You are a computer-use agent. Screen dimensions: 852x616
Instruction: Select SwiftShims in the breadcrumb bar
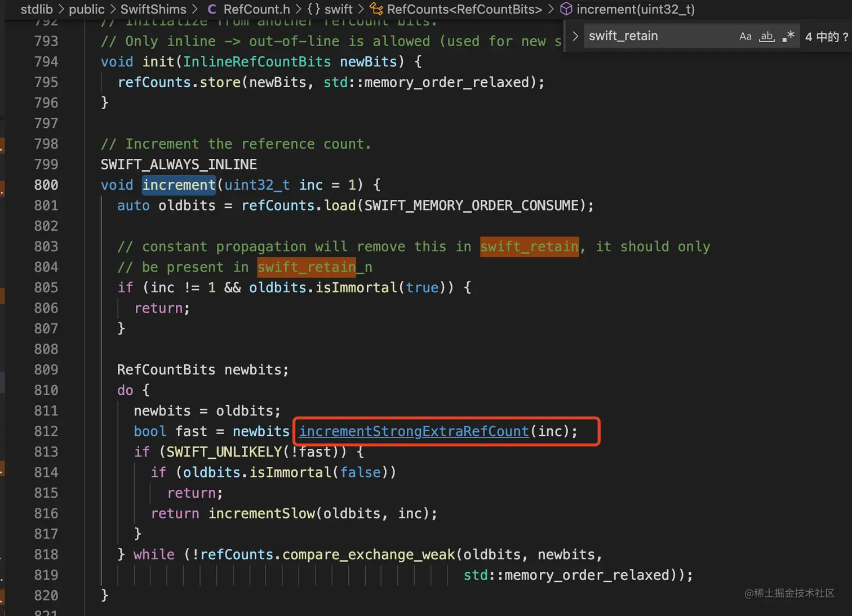tap(153, 9)
